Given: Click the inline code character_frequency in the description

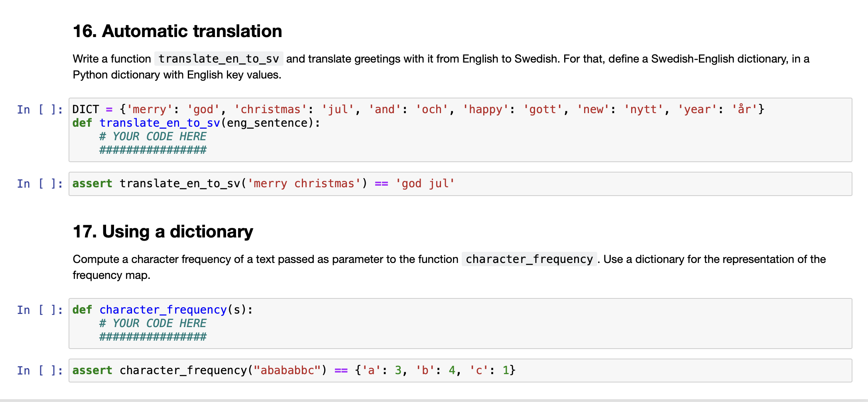Looking at the screenshot, I should tap(529, 259).
